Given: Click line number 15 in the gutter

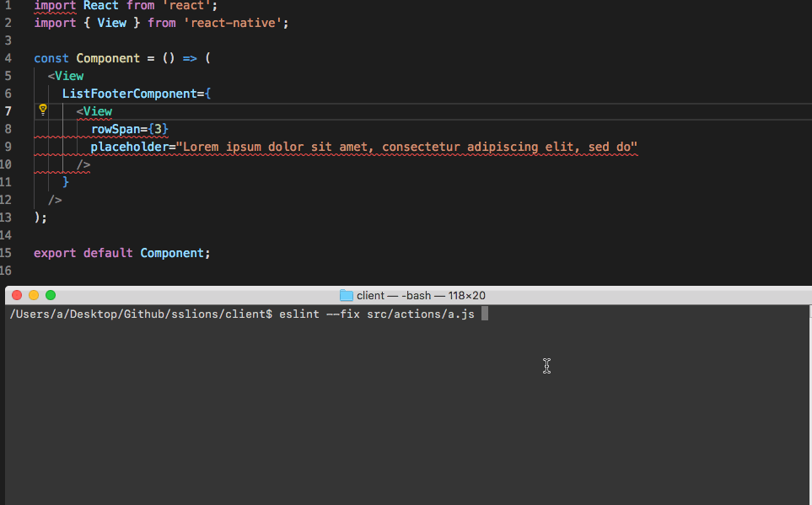Looking at the screenshot, I should (6, 253).
